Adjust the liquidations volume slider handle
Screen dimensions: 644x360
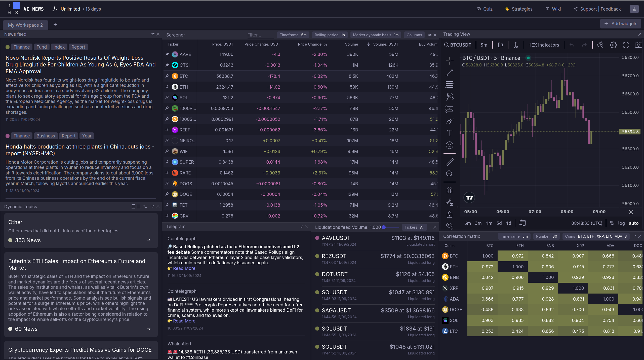(x=384, y=227)
